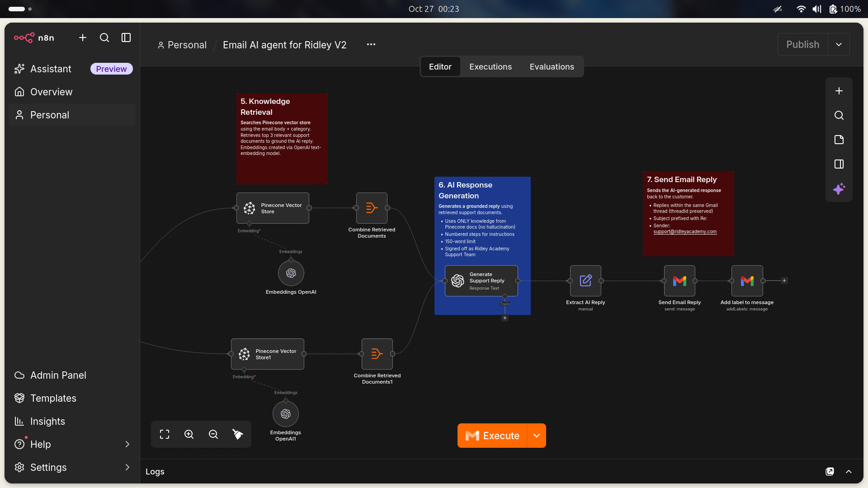The image size is (868, 488).
Task: Open workflow options three-dot menu
Action: 371,44
